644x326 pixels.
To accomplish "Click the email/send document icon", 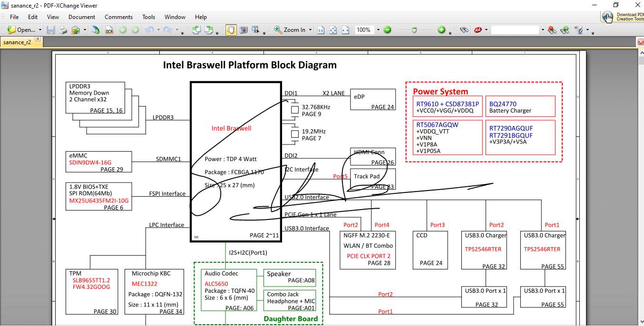I will pos(76,29).
